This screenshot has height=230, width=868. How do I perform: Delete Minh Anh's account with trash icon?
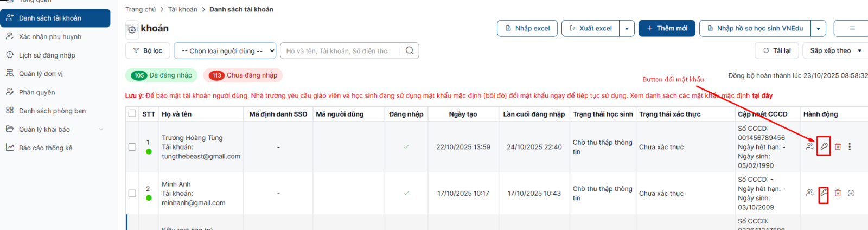pyautogui.click(x=838, y=193)
